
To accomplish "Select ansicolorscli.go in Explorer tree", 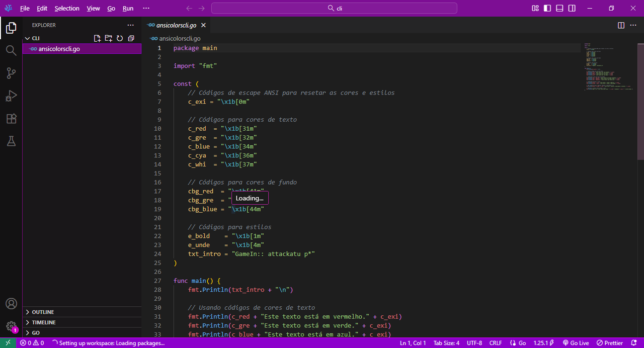I will (82, 49).
